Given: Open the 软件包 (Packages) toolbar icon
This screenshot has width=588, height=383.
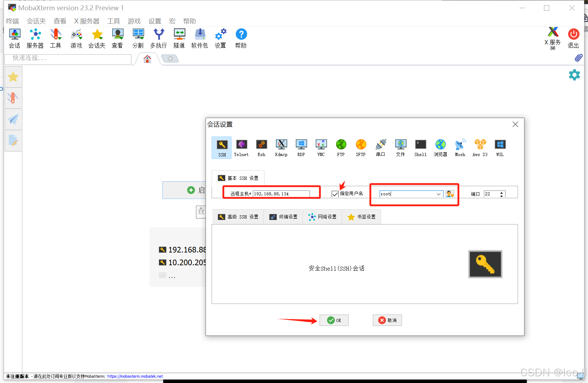Looking at the screenshot, I should coord(200,38).
